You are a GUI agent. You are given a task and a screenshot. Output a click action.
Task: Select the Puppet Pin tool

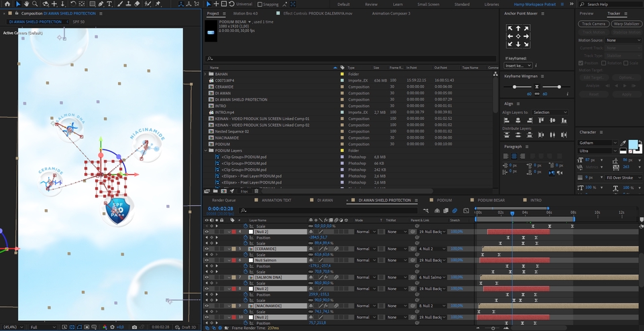[158, 4]
